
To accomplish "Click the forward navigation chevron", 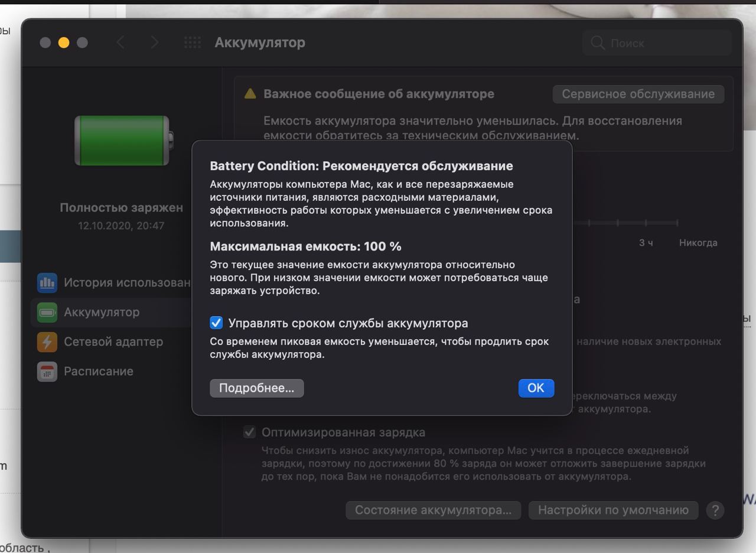I will [154, 43].
